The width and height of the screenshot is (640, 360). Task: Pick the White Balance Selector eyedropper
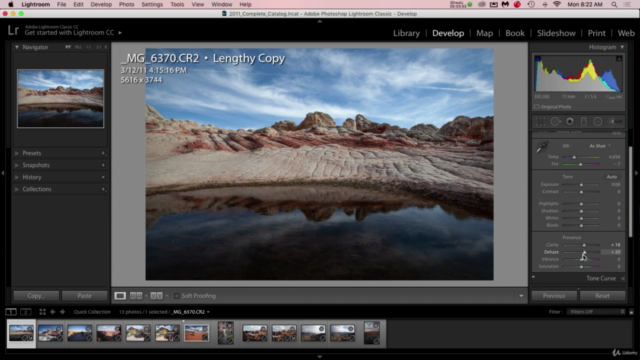[542, 147]
